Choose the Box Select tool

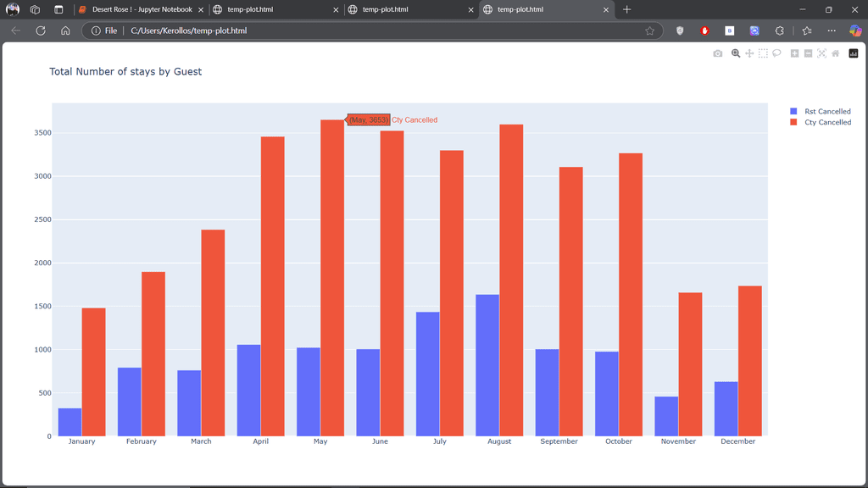click(763, 53)
